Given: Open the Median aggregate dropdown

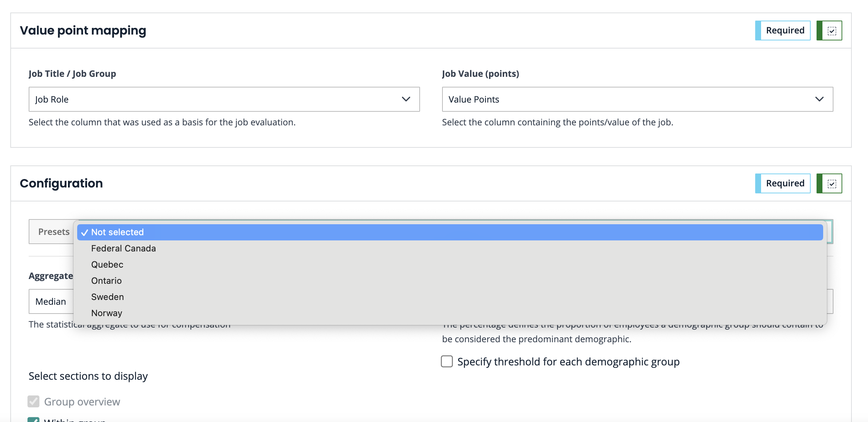Looking at the screenshot, I should click(51, 302).
